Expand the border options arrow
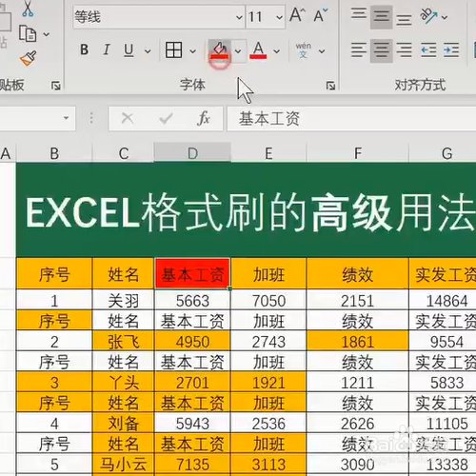Image resolution: width=476 pixels, height=476 pixels. [192, 50]
